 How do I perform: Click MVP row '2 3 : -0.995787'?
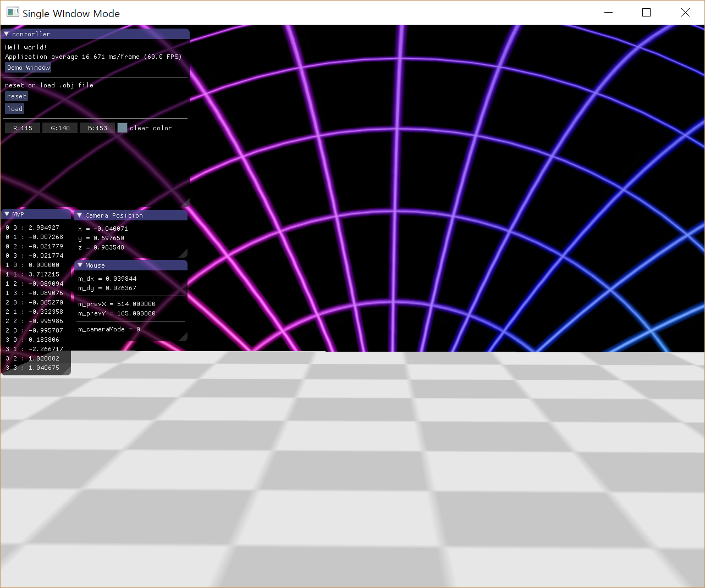click(34, 330)
